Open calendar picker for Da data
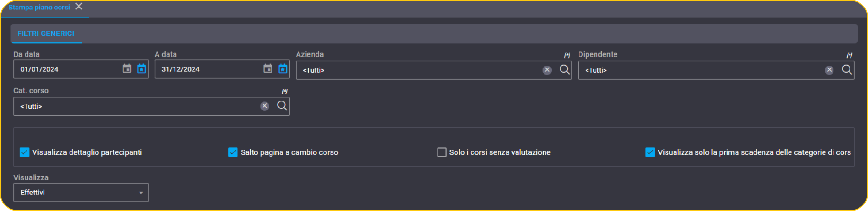This screenshot has height=211, width=868. pyautogui.click(x=127, y=69)
